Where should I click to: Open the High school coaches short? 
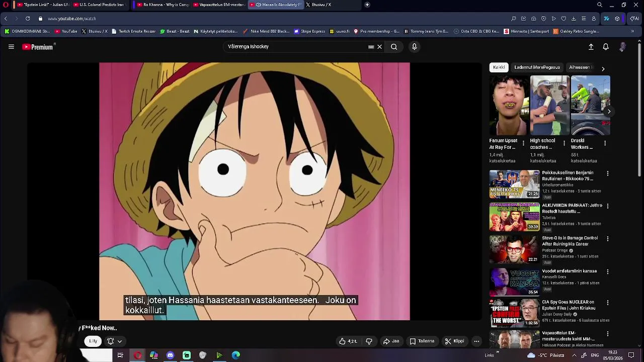coord(550,106)
